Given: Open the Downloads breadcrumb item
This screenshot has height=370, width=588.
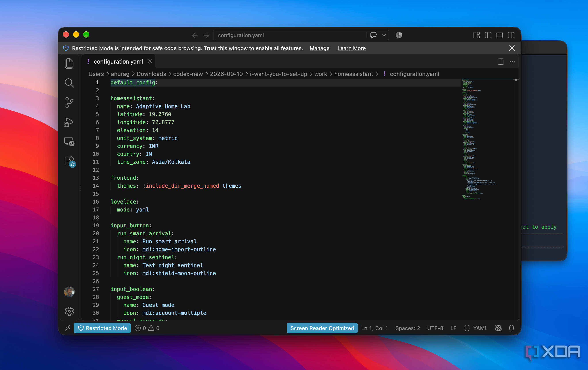Looking at the screenshot, I should click(151, 74).
